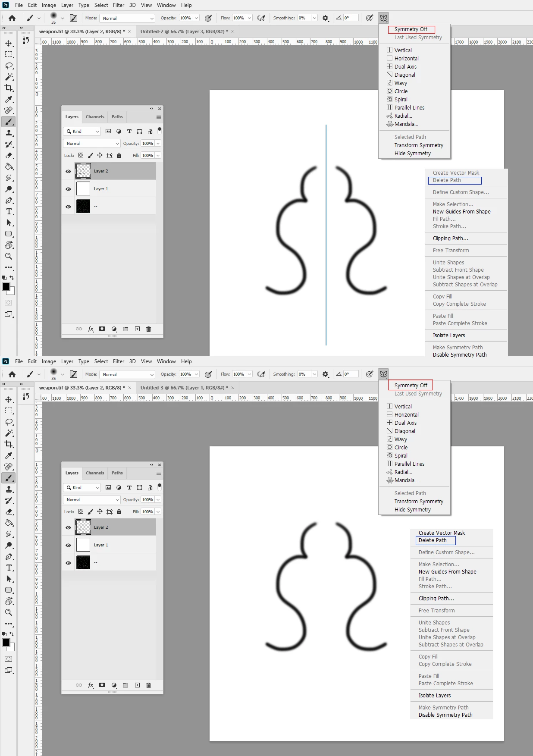Hide Layer 1 via eye icon in Untitled-3 window
The height and width of the screenshot is (756, 533).
(68, 545)
